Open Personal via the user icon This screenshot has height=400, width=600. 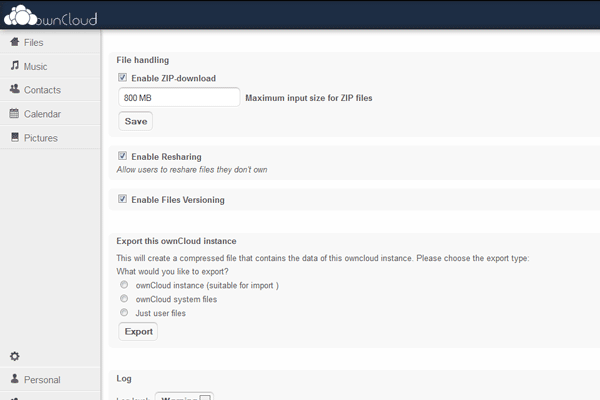15,380
